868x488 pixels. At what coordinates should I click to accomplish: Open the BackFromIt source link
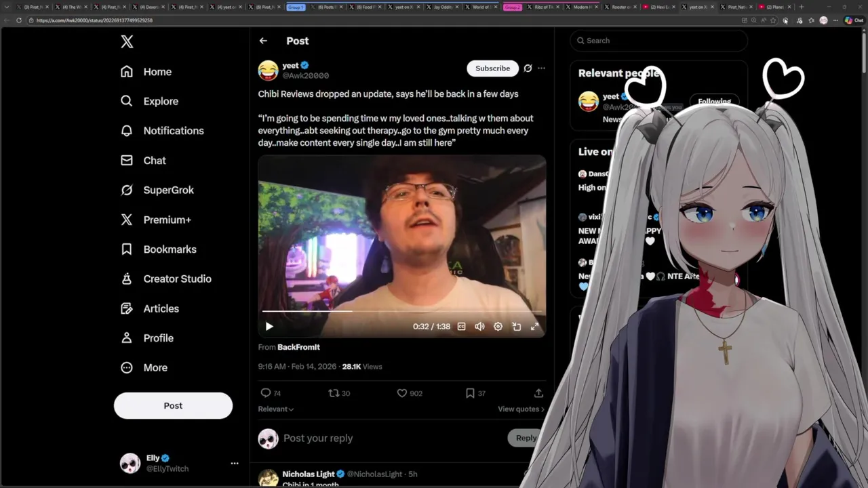298,347
